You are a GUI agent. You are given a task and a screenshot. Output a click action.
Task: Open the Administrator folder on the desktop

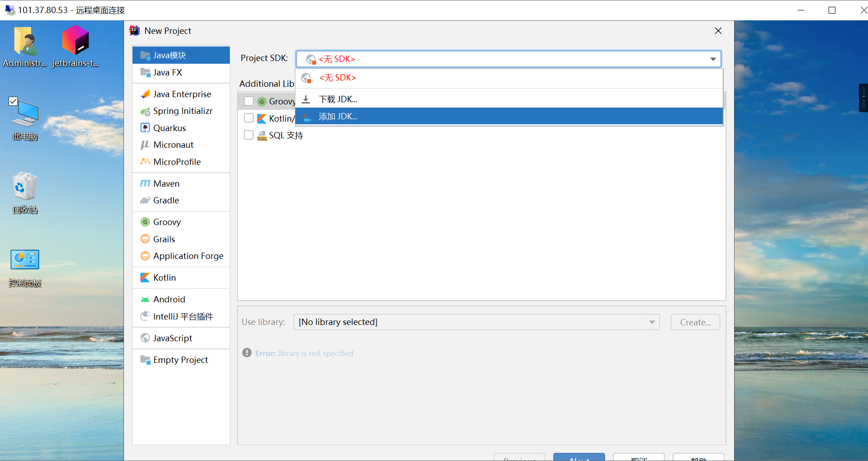[x=25, y=47]
